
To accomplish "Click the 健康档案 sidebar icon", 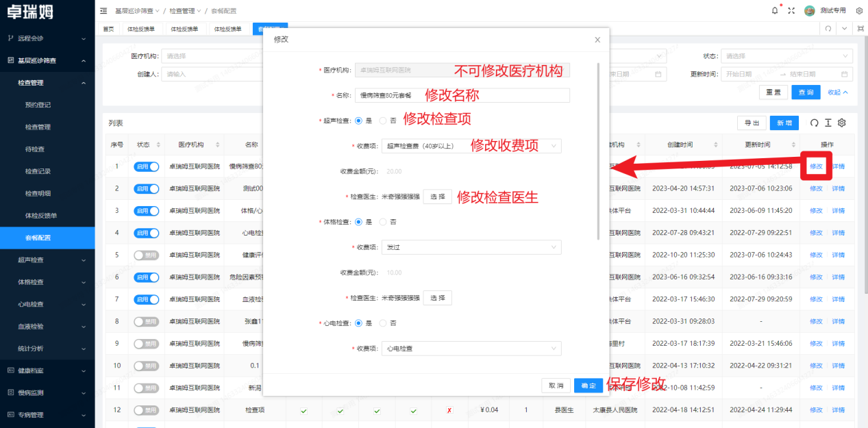I will pyautogui.click(x=10, y=370).
